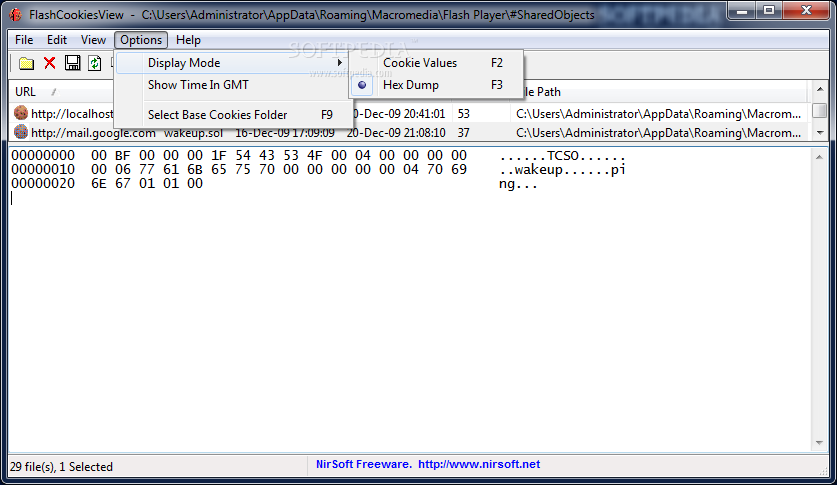Maximize the FlashCookiesView window
Screen dimensions: 837x485
(769, 11)
